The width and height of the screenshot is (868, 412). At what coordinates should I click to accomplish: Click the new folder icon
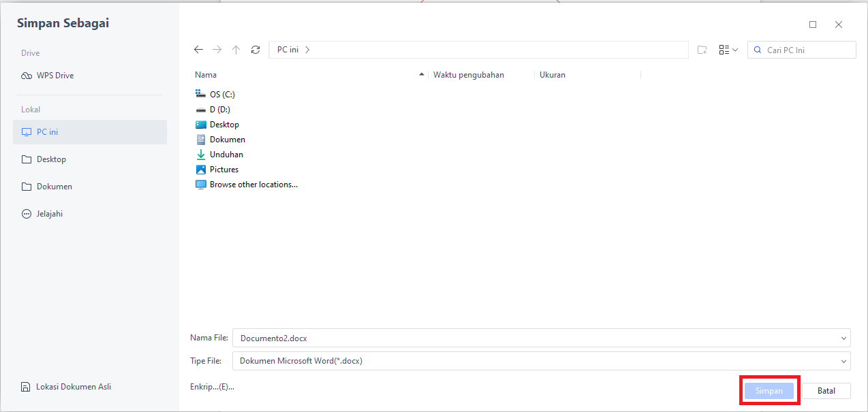point(702,49)
